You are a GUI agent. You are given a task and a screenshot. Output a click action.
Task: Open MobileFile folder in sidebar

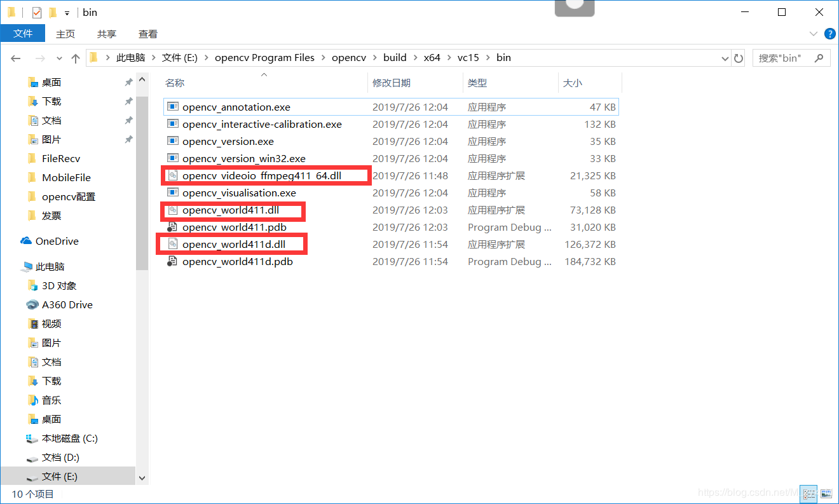click(x=66, y=178)
